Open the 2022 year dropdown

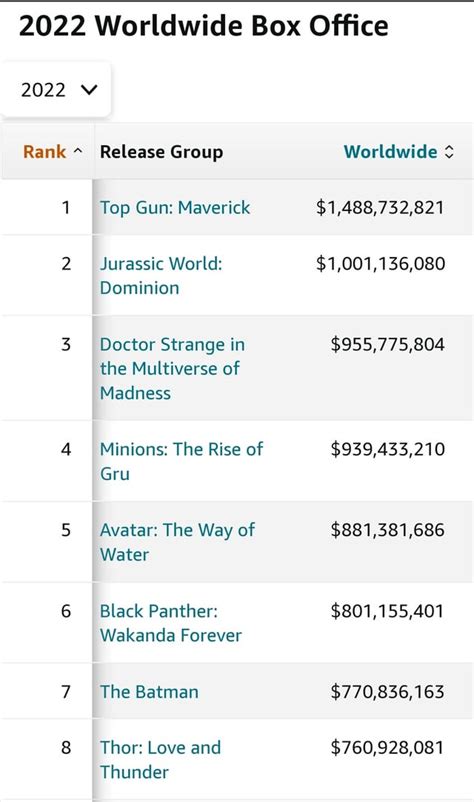[x=55, y=90]
